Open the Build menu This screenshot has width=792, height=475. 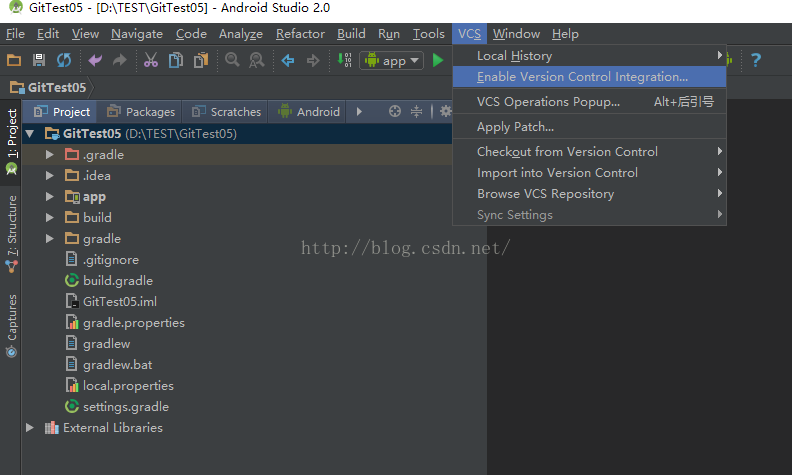tap(351, 34)
